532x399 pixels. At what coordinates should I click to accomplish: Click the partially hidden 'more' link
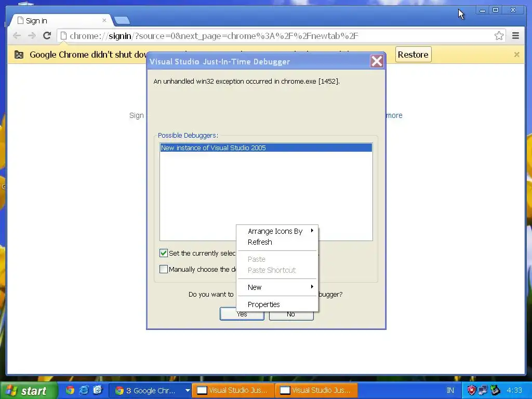tap(394, 115)
